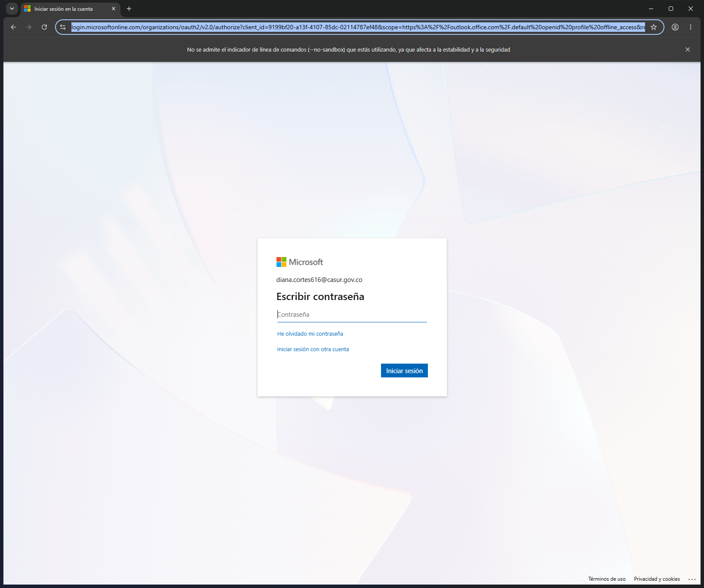Click the email diana.cortes616@casur.gov.co text
Image resolution: width=704 pixels, height=588 pixels.
pyautogui.click(x=319, y=280)
